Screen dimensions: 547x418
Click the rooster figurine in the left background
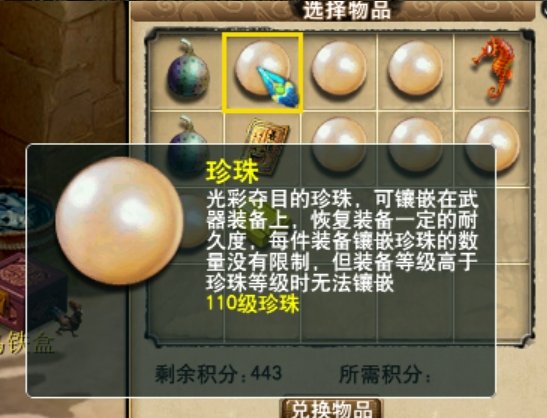pos(71,318)
